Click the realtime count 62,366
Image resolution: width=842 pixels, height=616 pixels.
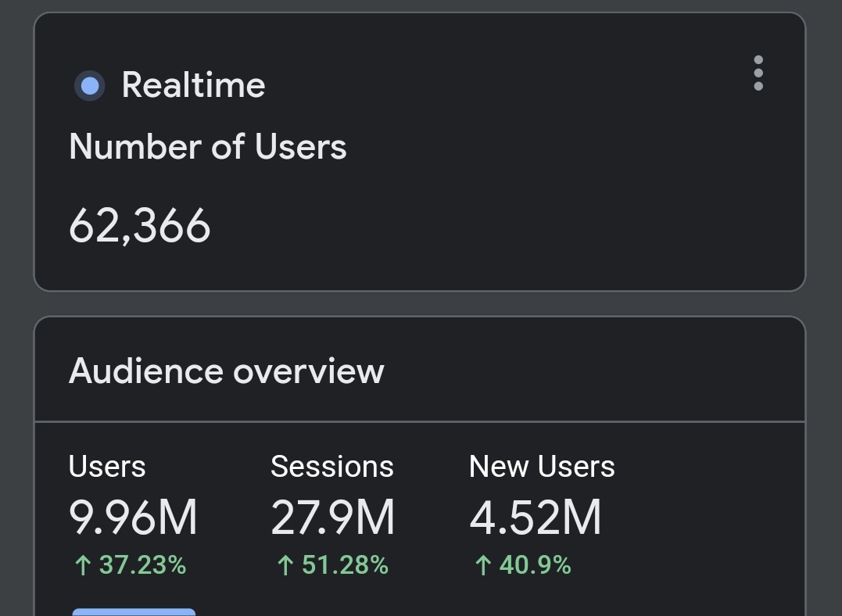pyautogui.click(x=140, y=226)
